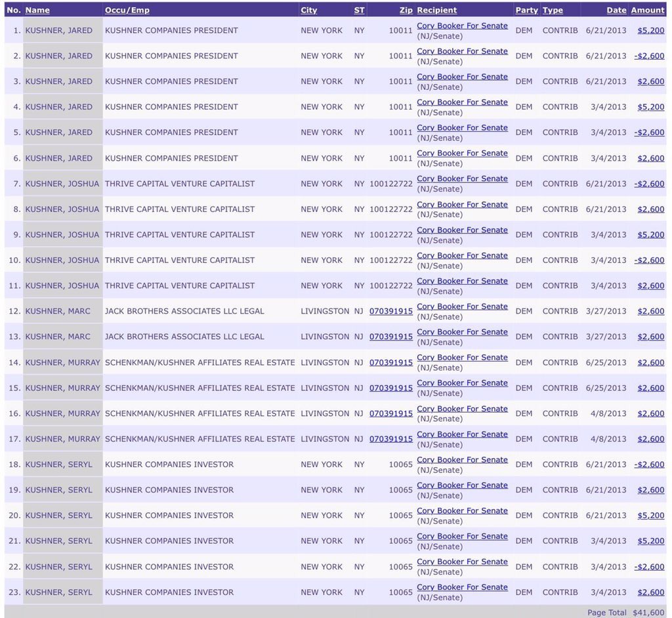Sort by Party column header

(x=526, y=10)
